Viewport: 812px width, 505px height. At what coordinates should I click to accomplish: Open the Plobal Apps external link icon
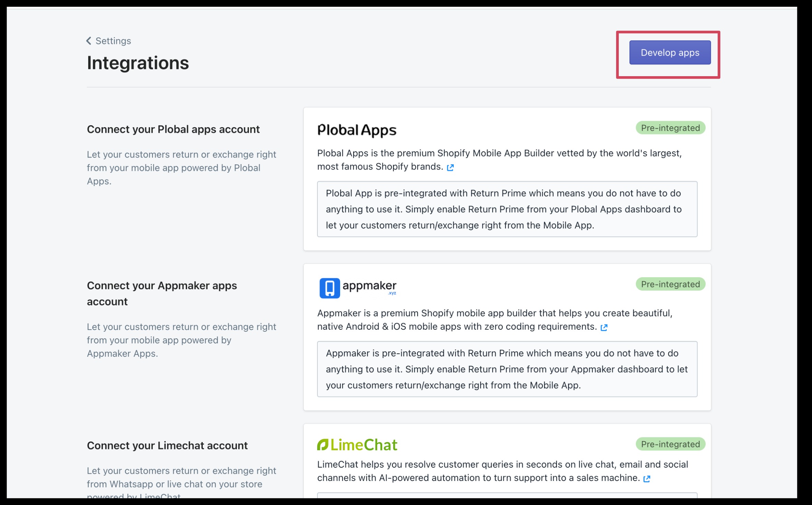click(450, 167)
